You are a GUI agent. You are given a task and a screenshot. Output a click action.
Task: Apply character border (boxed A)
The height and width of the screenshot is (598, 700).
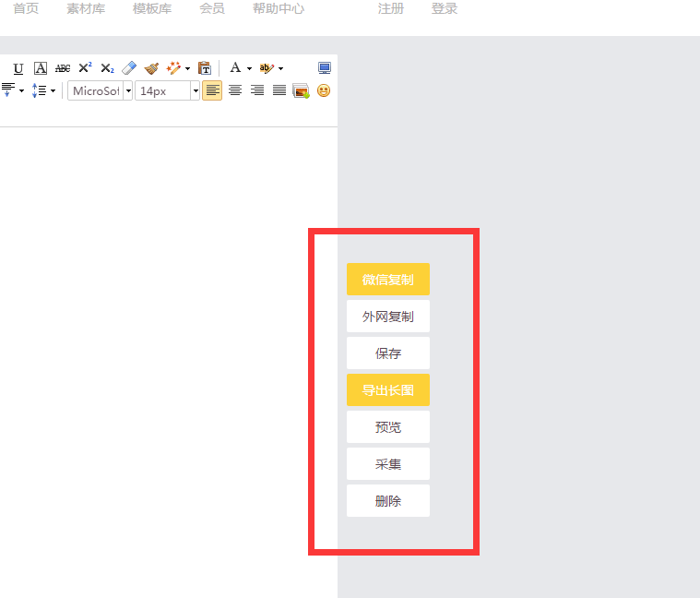[41, 68]
